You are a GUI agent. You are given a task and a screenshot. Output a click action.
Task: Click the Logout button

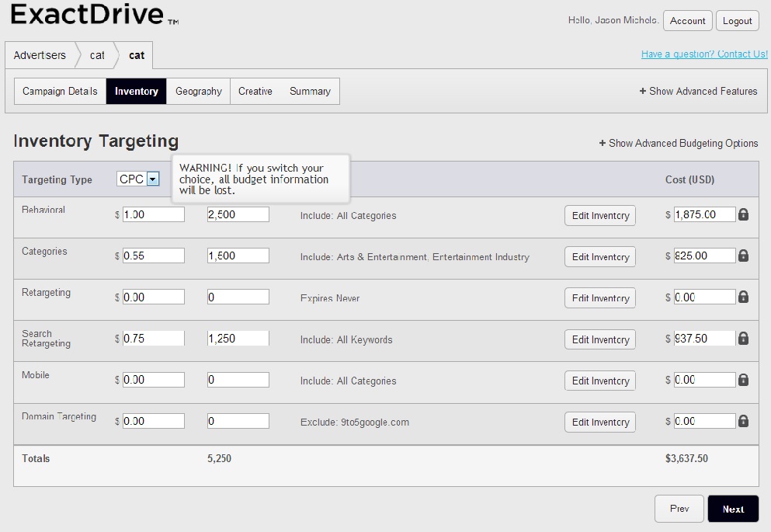click(737, 21)
